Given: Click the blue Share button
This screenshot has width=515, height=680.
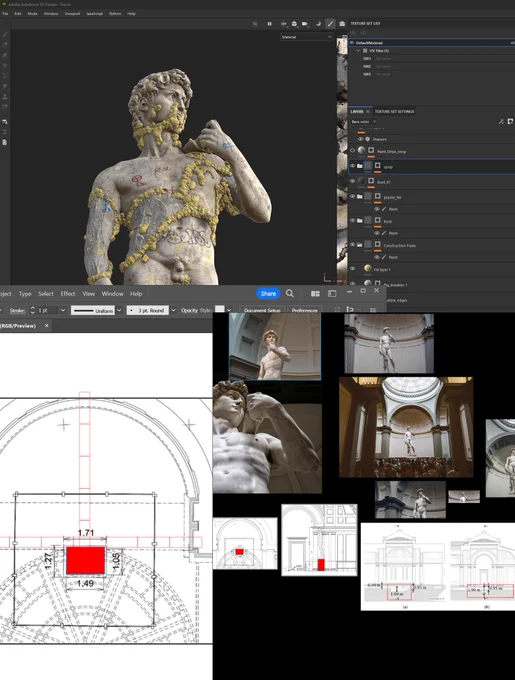Looking at the screenshot, I should tap(268, 294).
